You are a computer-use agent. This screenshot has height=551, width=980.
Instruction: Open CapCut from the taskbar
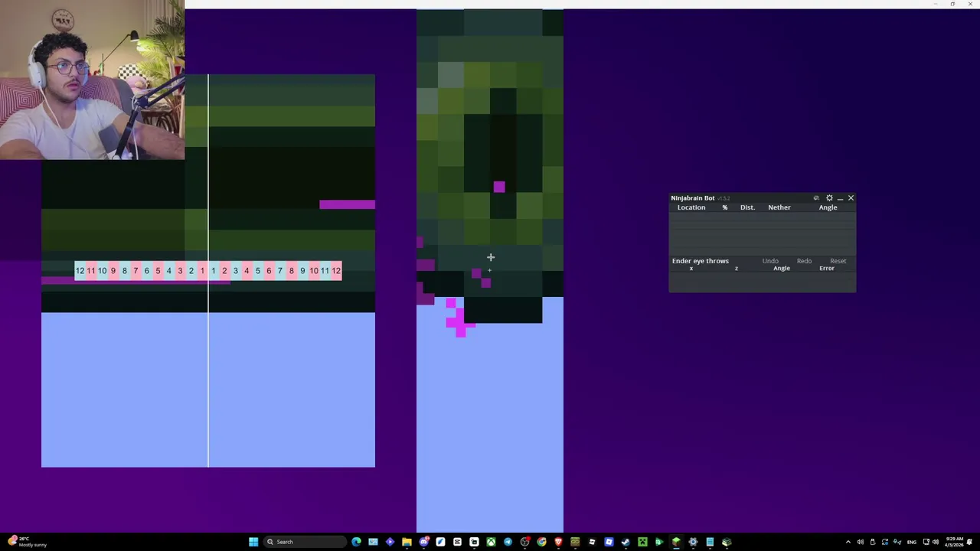(x=457, y=542)
